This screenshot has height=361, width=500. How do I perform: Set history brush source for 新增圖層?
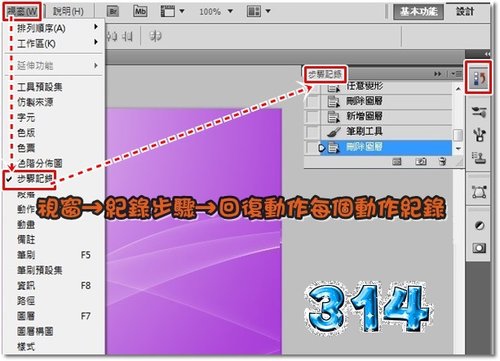pyautogui.click(x=312, y=116)
